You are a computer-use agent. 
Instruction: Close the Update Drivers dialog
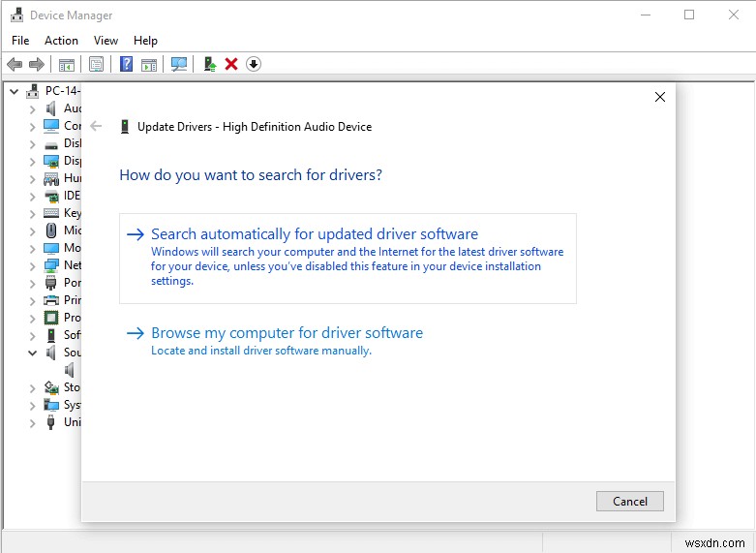(x=660, y=98)
